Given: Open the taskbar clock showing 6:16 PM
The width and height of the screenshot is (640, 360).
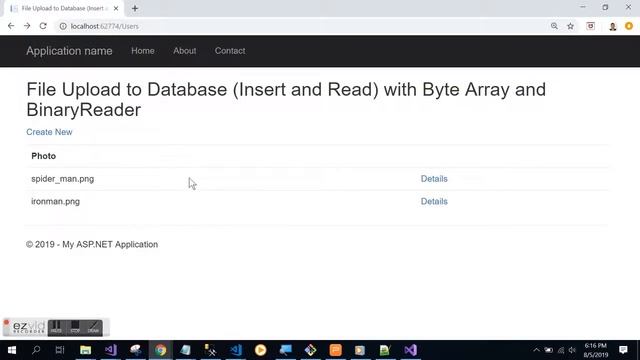Looking at the screenshot, I should 596,350.
